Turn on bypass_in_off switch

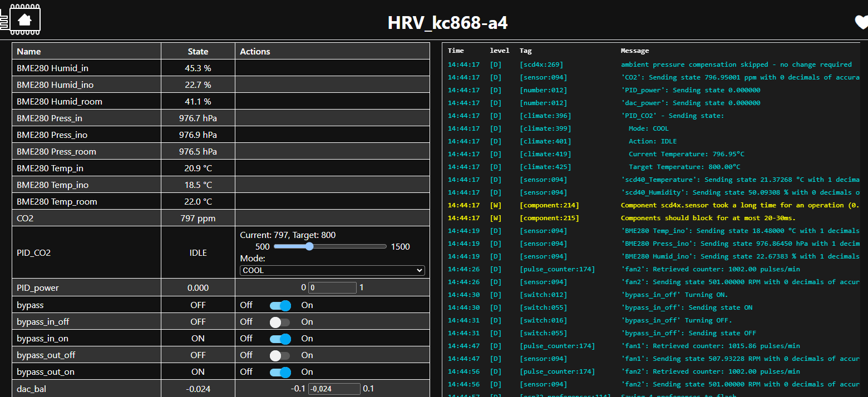pyautogui.click(x=280, y=322)
